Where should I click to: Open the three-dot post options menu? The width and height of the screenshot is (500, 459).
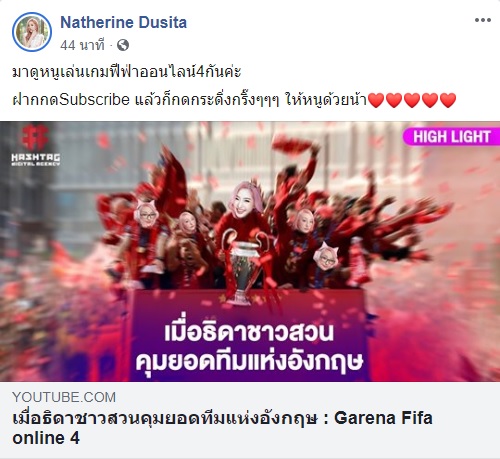483,20
